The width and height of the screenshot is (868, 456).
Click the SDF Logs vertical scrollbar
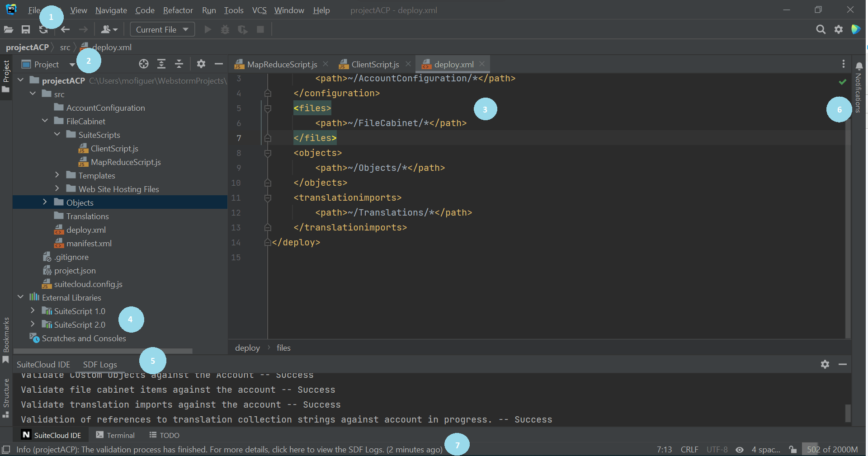coord(848,413)
